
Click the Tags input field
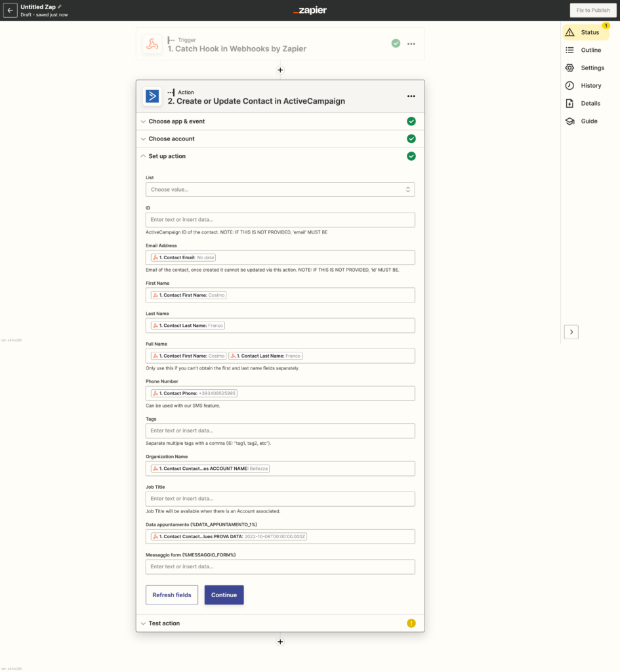tap(280, 430)
